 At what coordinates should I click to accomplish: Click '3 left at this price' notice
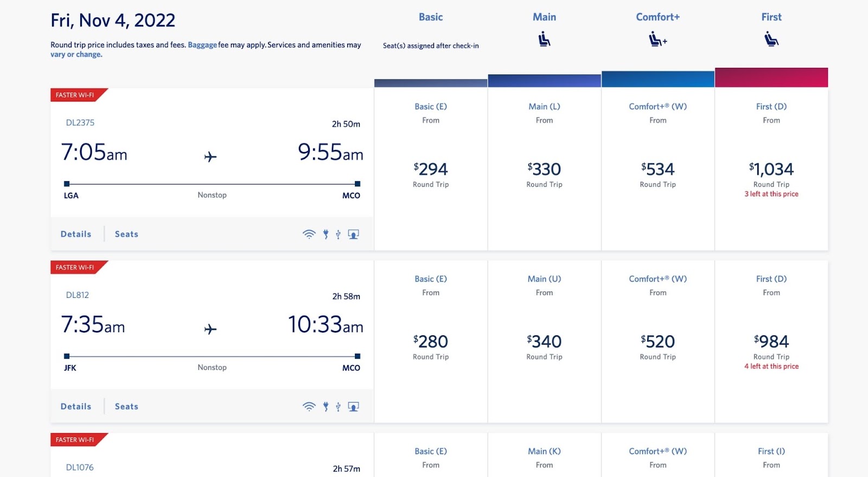(x=771, y=194)
